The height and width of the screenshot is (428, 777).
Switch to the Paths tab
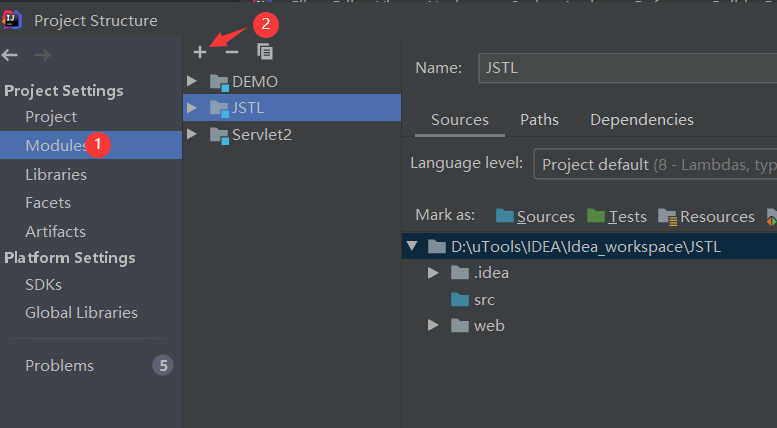539,120
